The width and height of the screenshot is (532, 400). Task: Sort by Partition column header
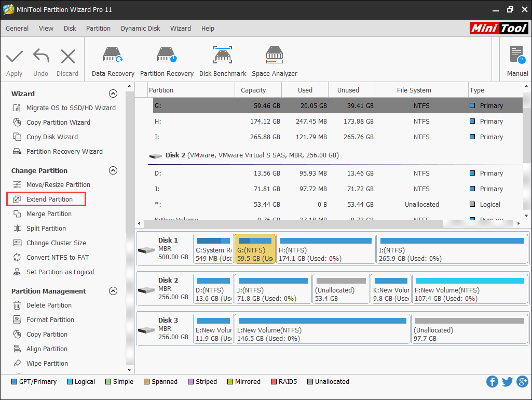[192, 90]
